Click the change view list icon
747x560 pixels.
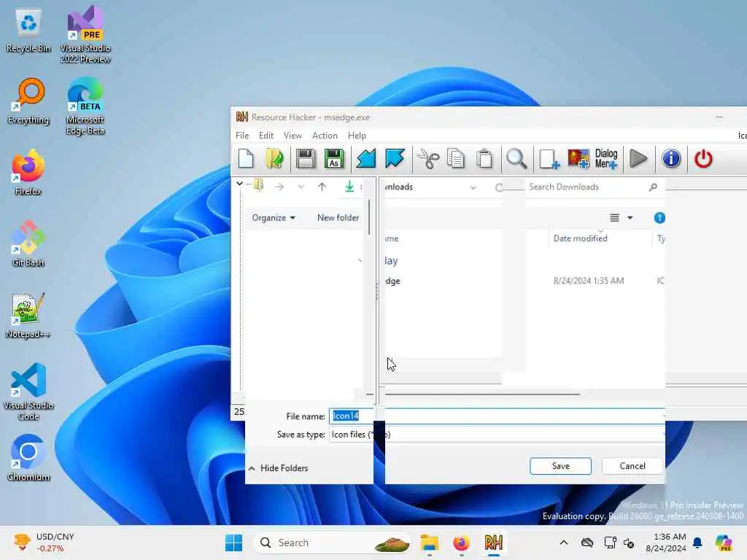pyautogui.click(x=614, y=217)
